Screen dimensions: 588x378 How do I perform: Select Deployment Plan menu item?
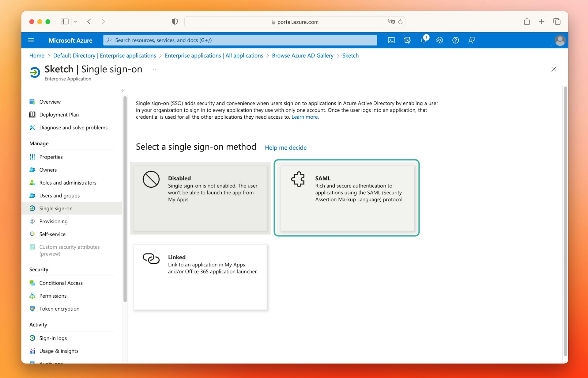click(72, 115)
